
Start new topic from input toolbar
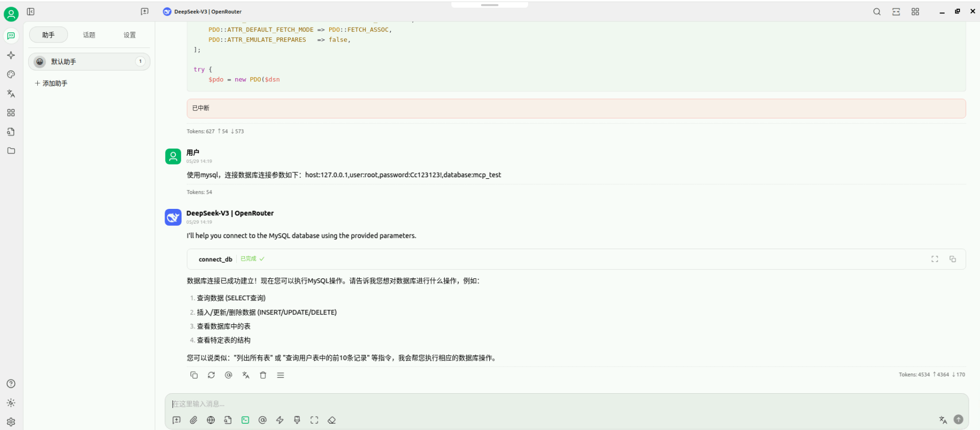tap(176, 420)
